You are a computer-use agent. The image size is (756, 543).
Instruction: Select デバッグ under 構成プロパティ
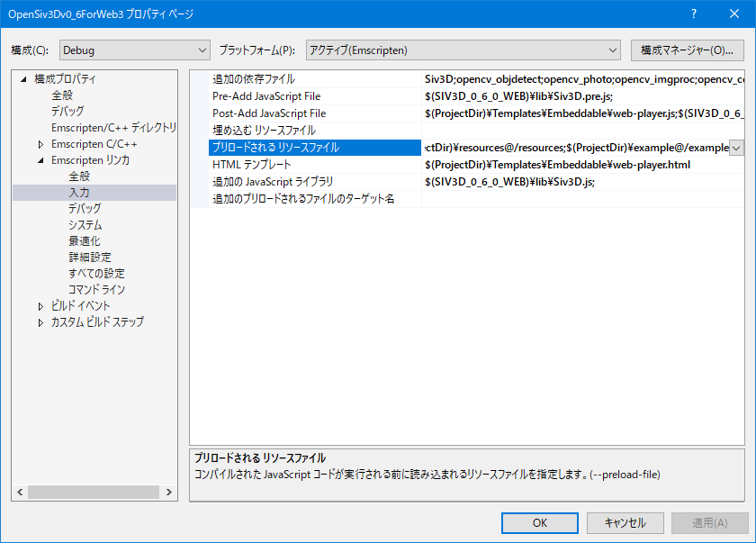pos(67,112)
